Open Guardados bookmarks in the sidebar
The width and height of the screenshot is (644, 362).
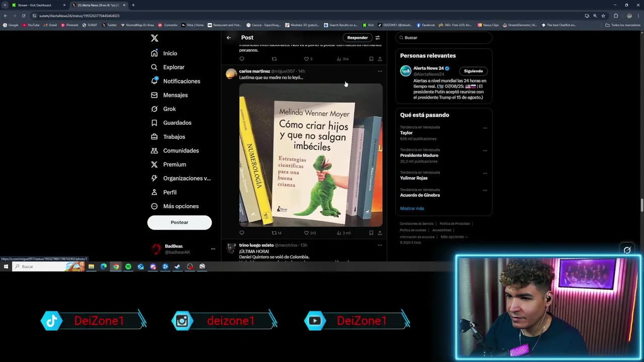tap(171, 123)
